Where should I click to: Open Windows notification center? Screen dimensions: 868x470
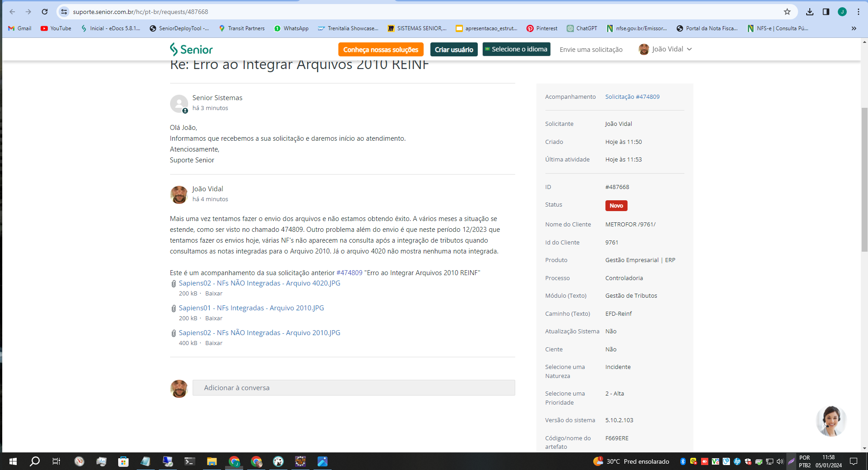click(x=854, y=461)
